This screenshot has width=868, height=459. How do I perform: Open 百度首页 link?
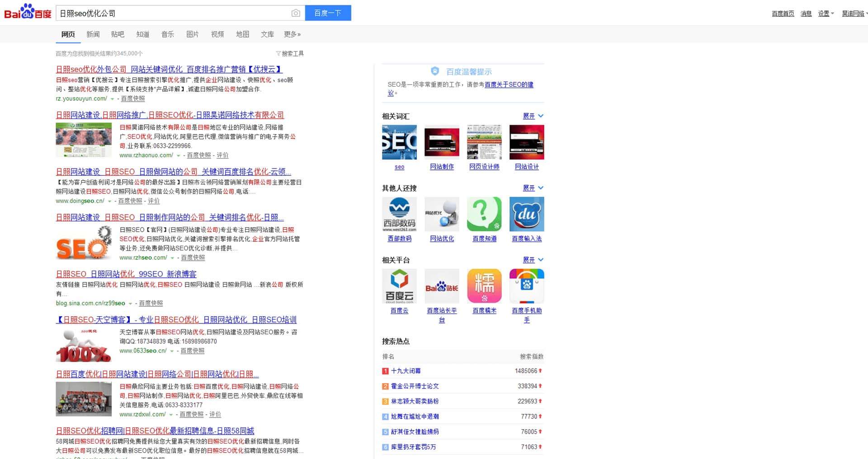783,14
